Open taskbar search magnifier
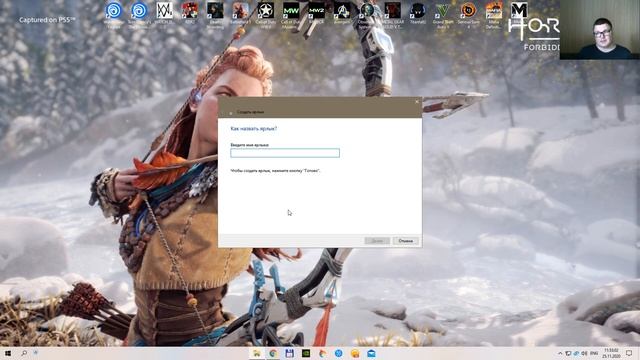Viewport: 640px width, 360px height. click(24, 353)
